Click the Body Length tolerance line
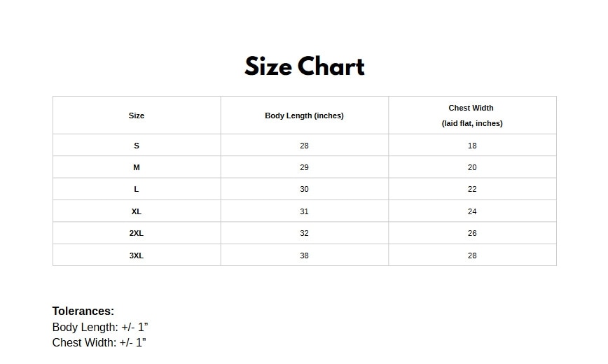 click(x=100, y=327)
